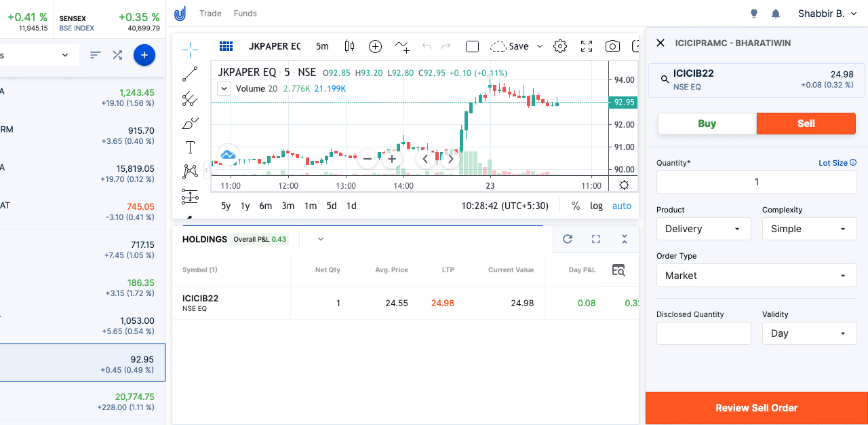Open the chart grid layout icon
The width and height of the screenshot is (868, 425).
[x=226, y=46]
